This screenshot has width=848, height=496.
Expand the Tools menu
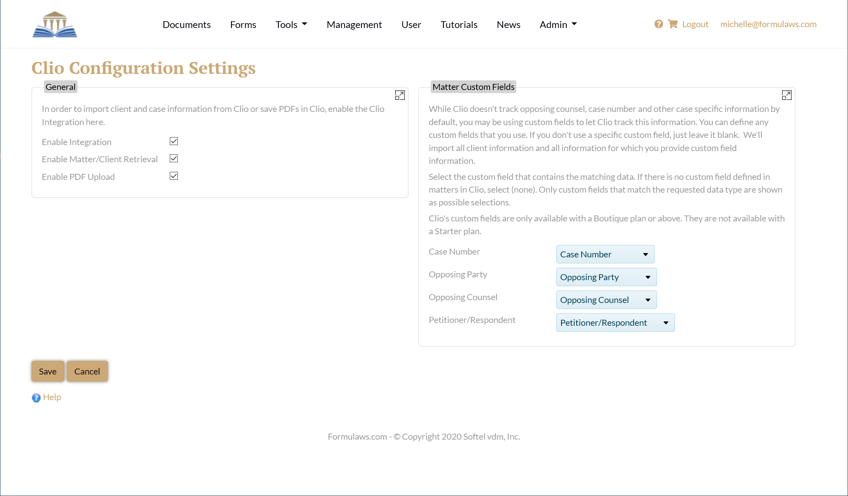291,24
